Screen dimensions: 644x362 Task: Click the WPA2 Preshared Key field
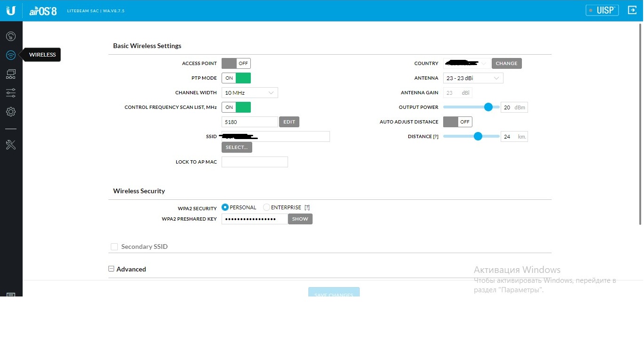255,219
